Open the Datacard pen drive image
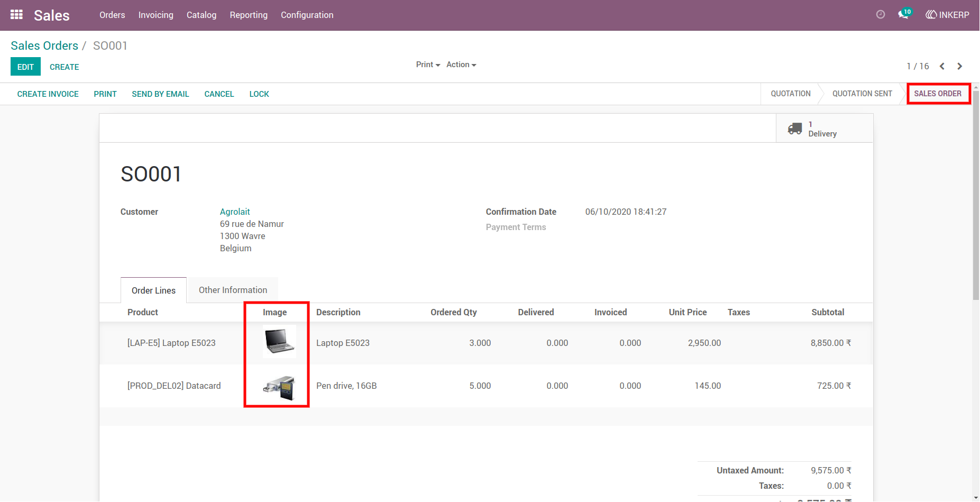This screenshot has height=502, width=980. click(279, 387)
